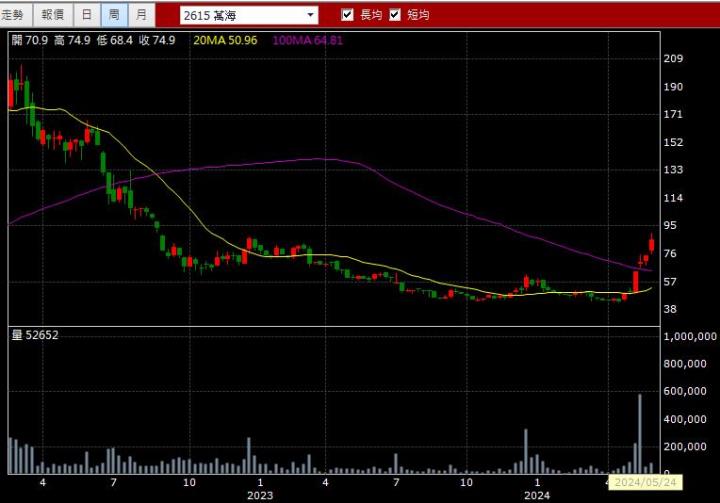Click the 量 52652 volume label
The height and width of the screenshot is (503, 720).
coord(35,335)
